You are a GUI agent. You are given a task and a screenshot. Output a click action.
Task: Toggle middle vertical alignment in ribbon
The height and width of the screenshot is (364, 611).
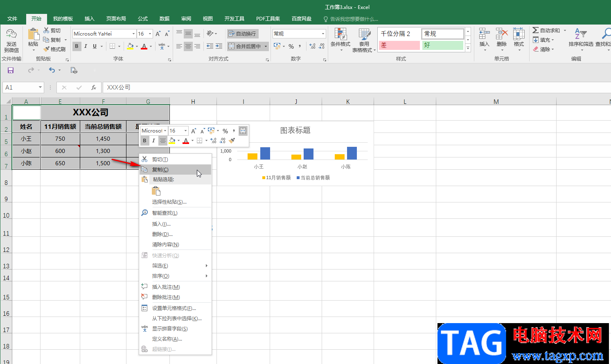(x=188, y=34)
